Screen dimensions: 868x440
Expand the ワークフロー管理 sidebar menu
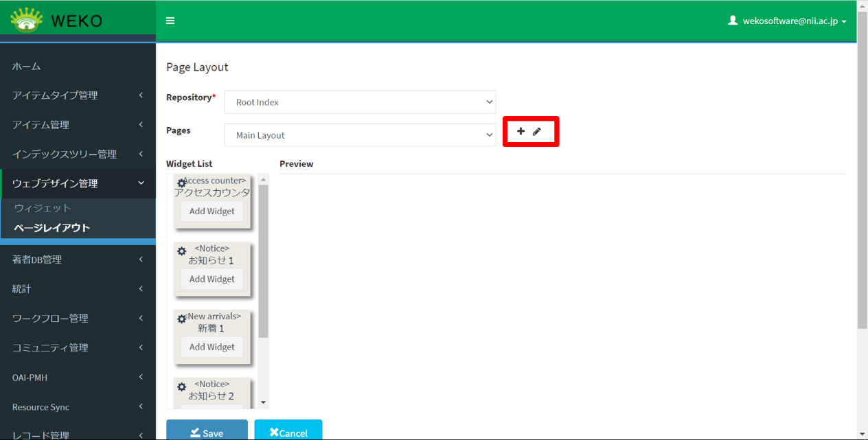pyautogui.click(x=78, y=319)
